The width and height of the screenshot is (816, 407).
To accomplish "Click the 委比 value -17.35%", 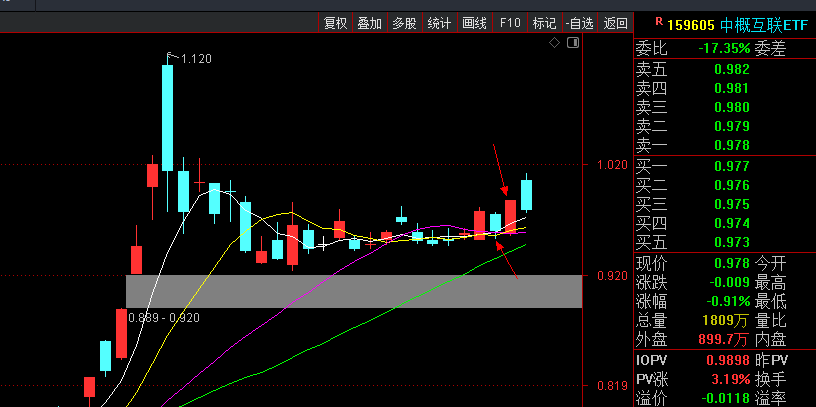I will coord(724,49).
